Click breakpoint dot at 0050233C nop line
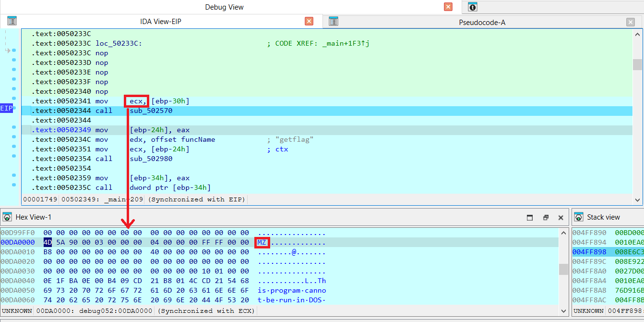The height and width of the screenshot is (322, 644). click(x=14, y=50)
